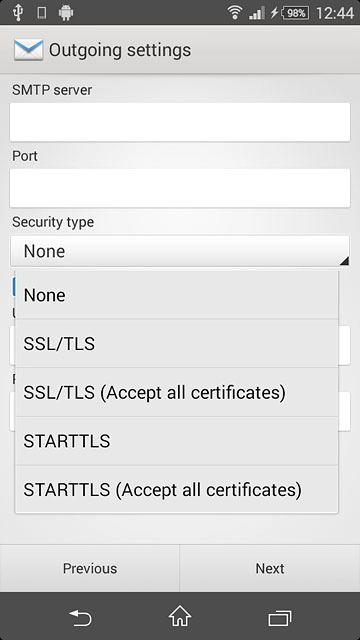This screenshot has width=360, height=640.
Task: Tap the email envelope icon in header
Action: [x=28, y=50]
